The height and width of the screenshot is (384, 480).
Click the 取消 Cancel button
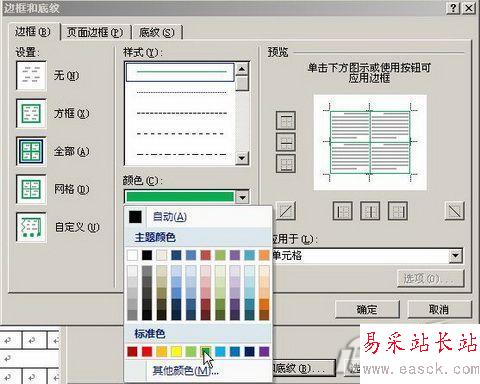click(439, 310)
